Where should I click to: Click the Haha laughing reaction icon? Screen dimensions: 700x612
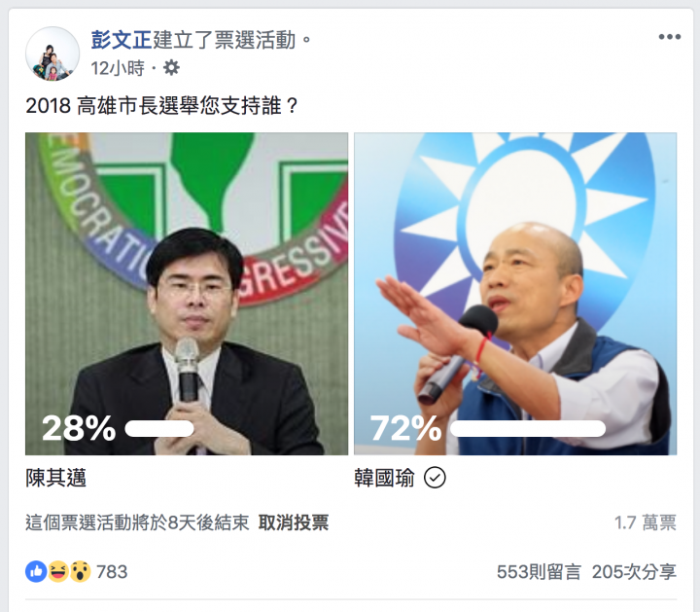click(x=58, y=571)
